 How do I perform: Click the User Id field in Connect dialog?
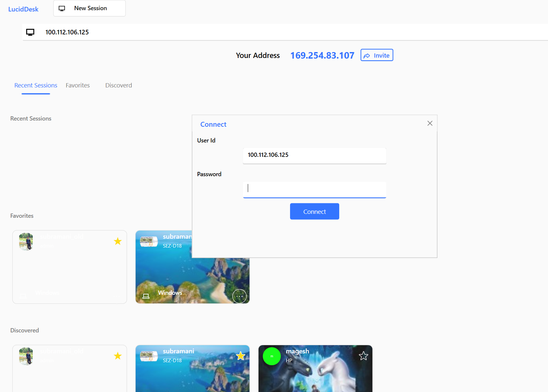click(315, 156)
